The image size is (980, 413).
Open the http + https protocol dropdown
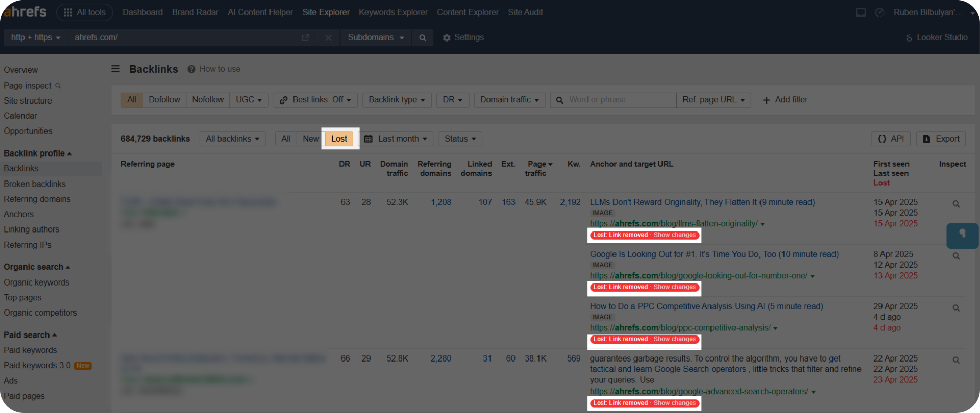(x=36, y=38)
